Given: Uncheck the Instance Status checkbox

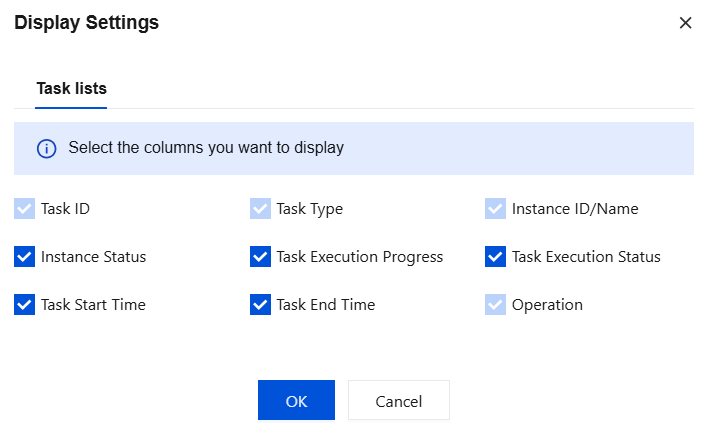Looking at the screenshot, I should point(24,257).
